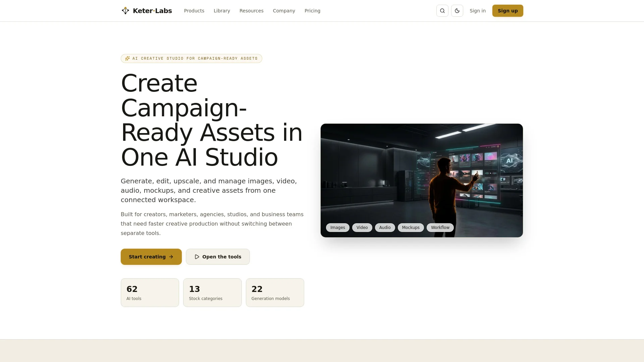Click the 22 Generation models stat card
This screenshot has width=644, height=362.
pyautogui.click(x=275, y=293)
